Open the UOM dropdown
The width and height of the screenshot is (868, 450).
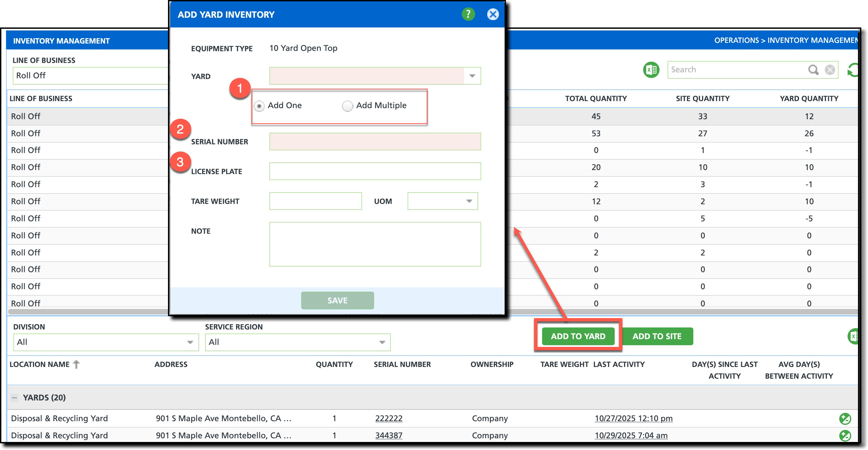point(468,201)
